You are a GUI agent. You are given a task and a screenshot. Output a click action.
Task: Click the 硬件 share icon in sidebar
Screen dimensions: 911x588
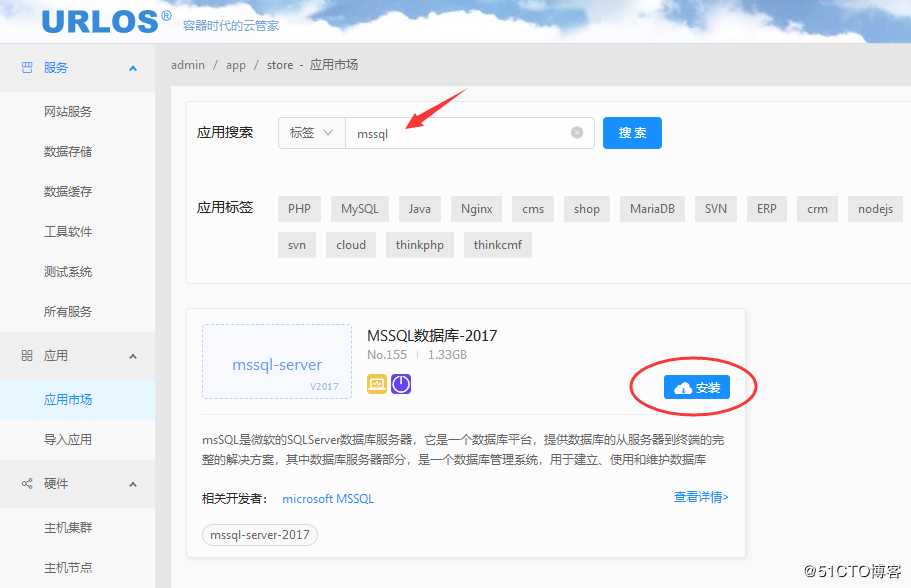pos(27,483)
